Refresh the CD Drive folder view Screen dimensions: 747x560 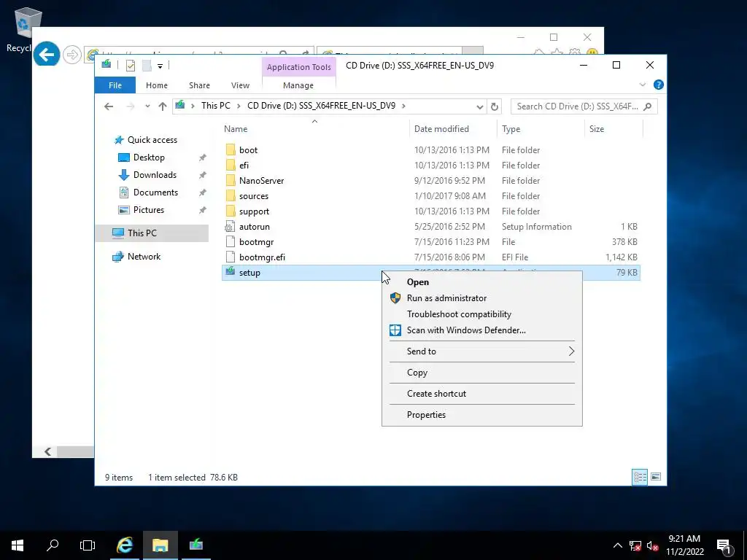click(x=495, y=106)
